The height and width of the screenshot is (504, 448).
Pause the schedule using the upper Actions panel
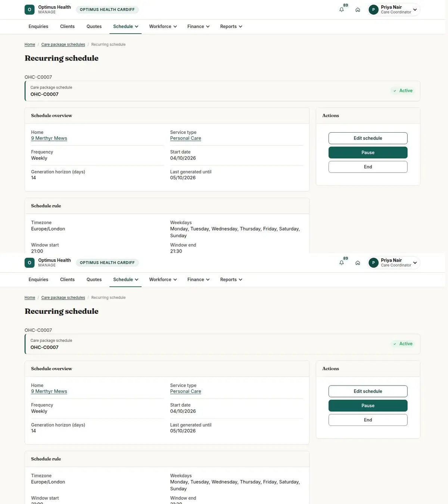coord(368,152)
